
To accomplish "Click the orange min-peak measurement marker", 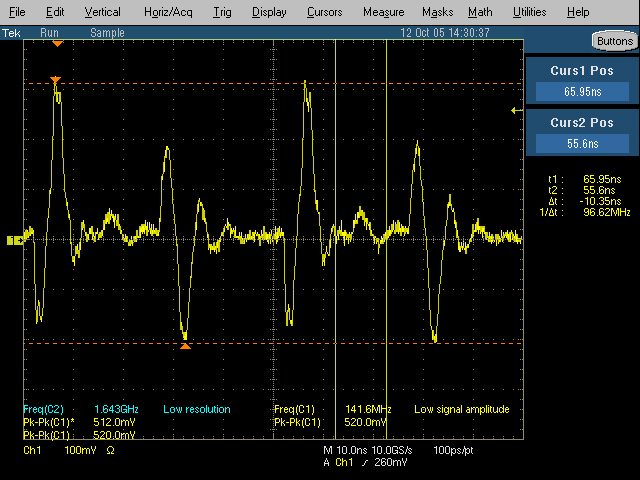I will [x=185, y=346].
